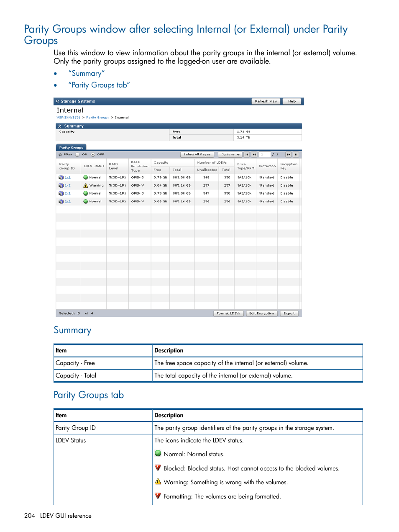Click the Edit Encryption button
The width and height of the screenshot is (399, 532).
click(262, 313)
